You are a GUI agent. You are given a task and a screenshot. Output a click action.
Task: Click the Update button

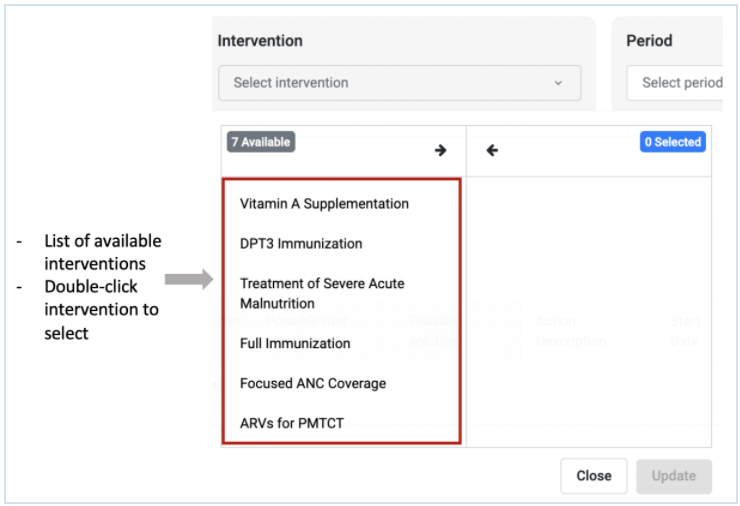[x=674, y=476]
